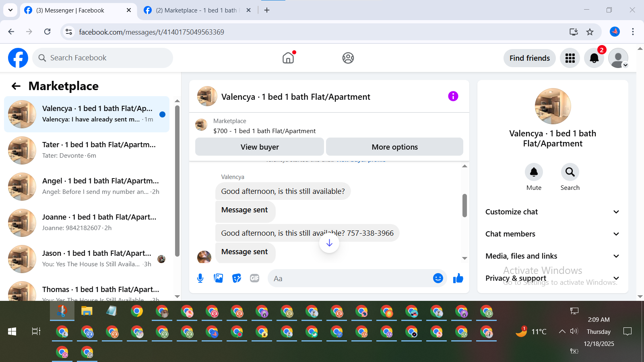Image resolution: width=644 pixels, height=362 pixels.
Task: Focus the Search Facebook field
Action: [103, 58]
